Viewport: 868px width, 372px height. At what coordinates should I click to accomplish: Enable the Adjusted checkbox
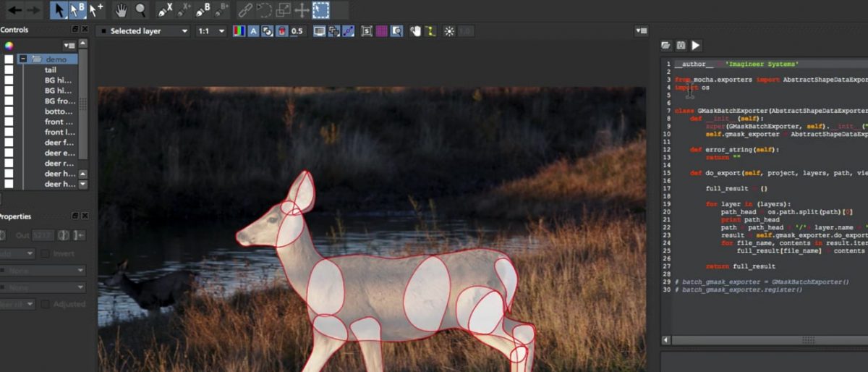tap(46, 305)
